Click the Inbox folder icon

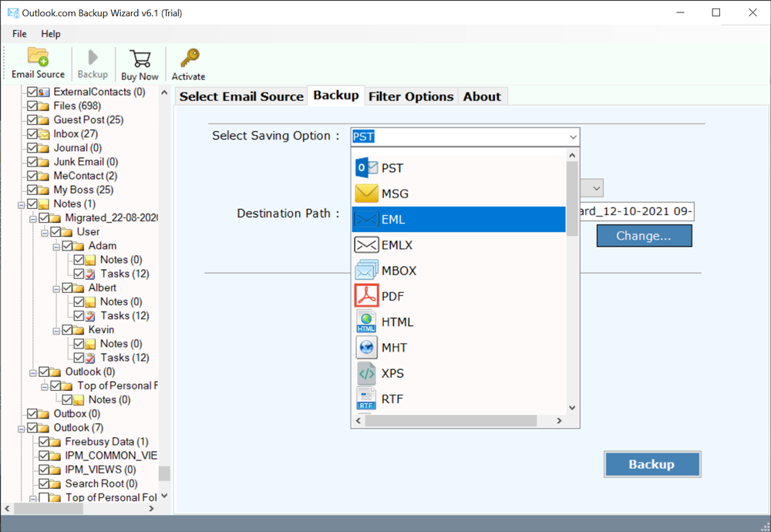[44, 134]
